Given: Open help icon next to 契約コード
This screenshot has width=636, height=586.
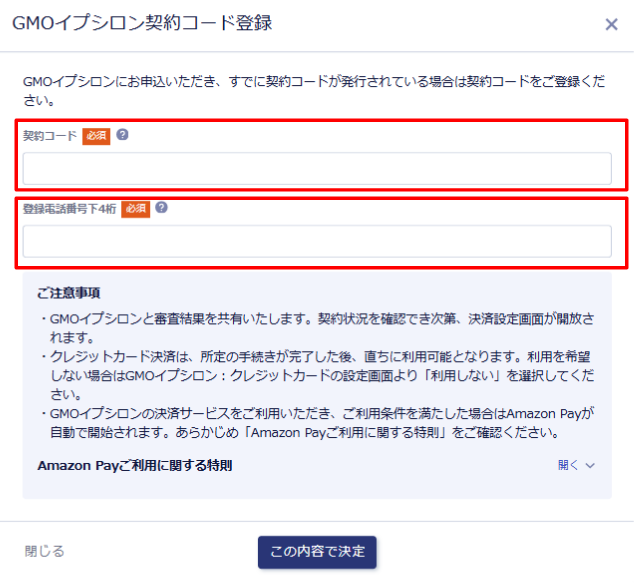Looking at the screenshot, I should [122, 135].
